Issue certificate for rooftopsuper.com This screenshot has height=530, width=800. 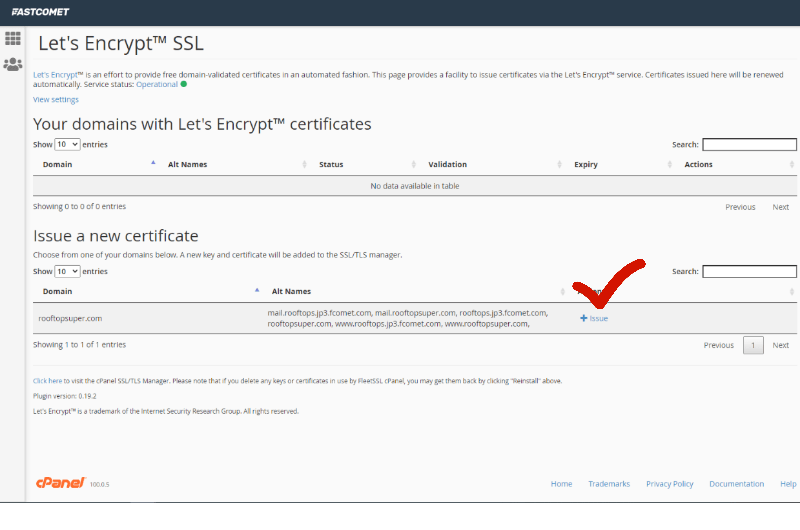(594, 318)
